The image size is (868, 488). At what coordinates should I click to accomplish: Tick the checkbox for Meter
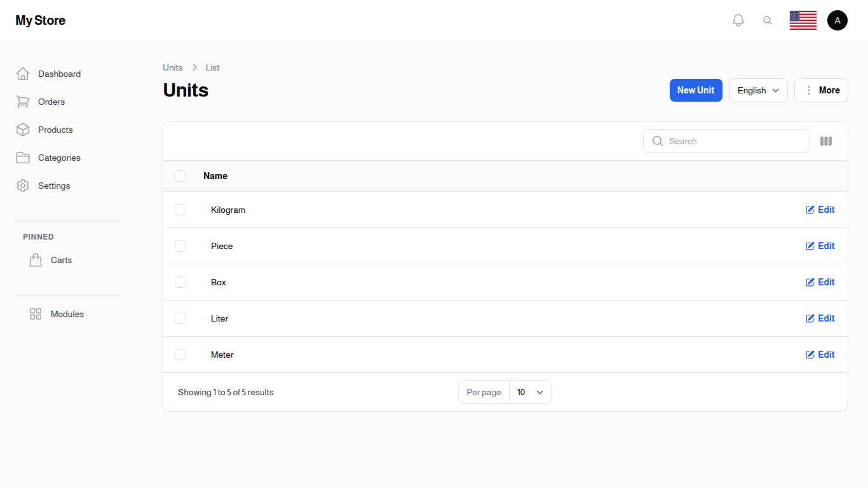180,355
